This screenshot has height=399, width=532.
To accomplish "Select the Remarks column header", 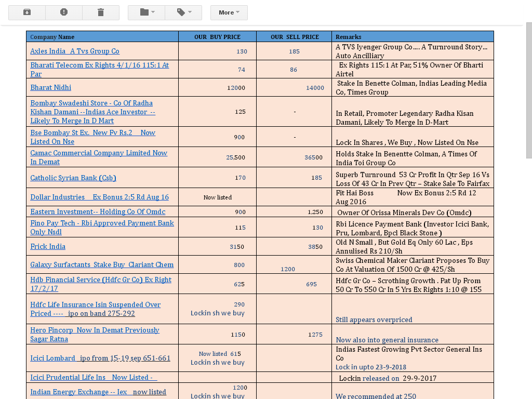I will pos(349,37).
